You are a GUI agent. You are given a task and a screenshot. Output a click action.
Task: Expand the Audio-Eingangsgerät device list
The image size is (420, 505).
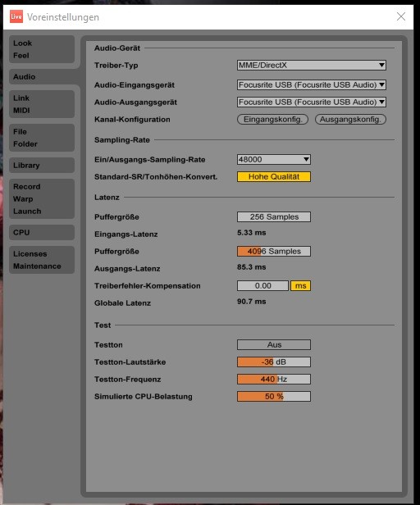tap(312, 84)
